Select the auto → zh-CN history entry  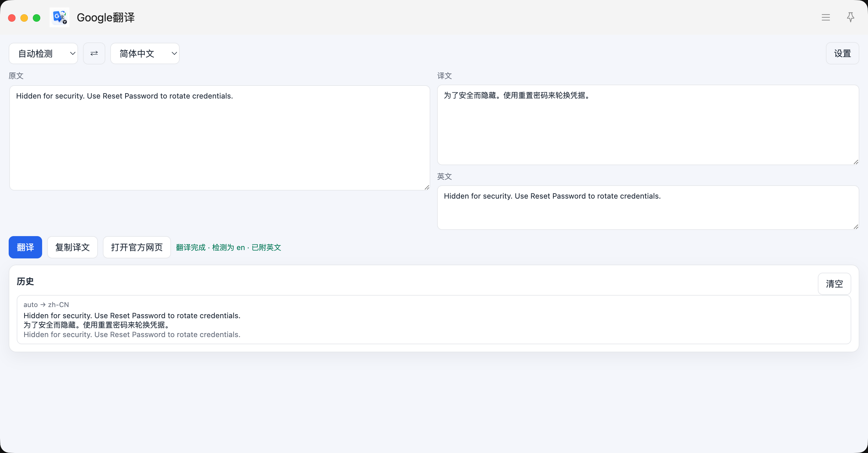click(434, 319)
